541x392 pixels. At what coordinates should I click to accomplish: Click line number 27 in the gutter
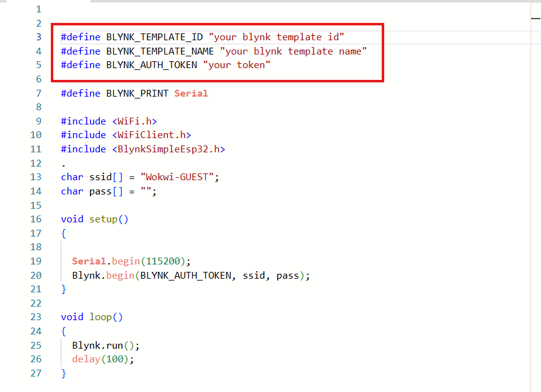36,373
